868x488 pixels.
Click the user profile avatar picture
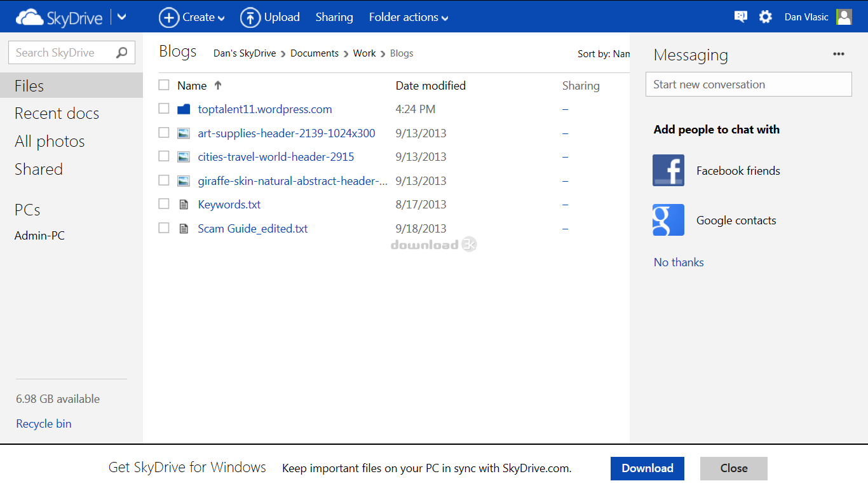click(x=844, y=17)
